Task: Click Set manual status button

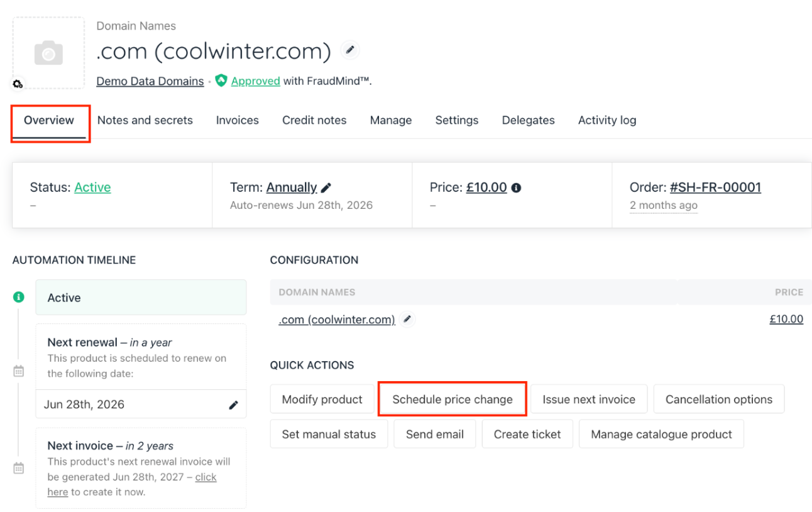Action: (x=329, y=434)
